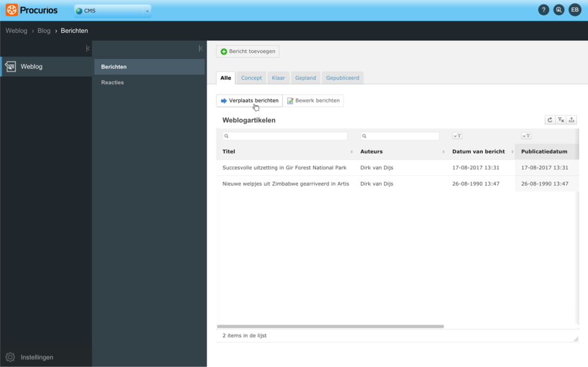
Task: Click Verplaats berichten button
Action: click(250, 100)
